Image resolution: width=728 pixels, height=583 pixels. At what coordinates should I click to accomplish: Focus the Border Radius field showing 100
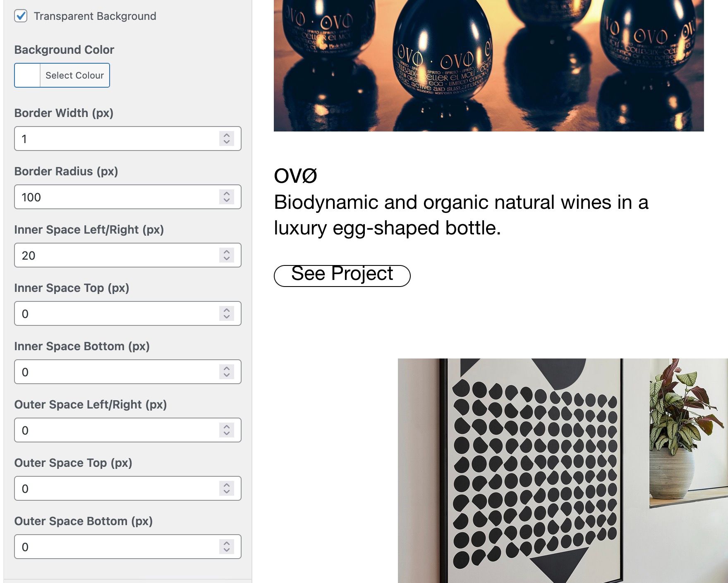point(116,197)
